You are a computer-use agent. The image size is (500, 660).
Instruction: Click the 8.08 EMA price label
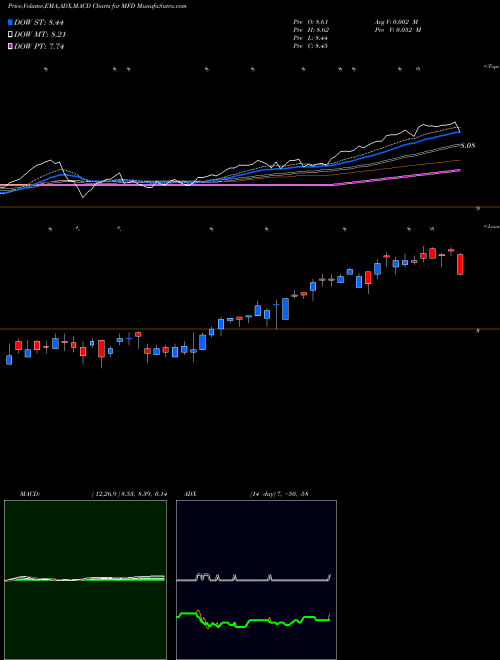pyautogui.click(x=468, y=146)
